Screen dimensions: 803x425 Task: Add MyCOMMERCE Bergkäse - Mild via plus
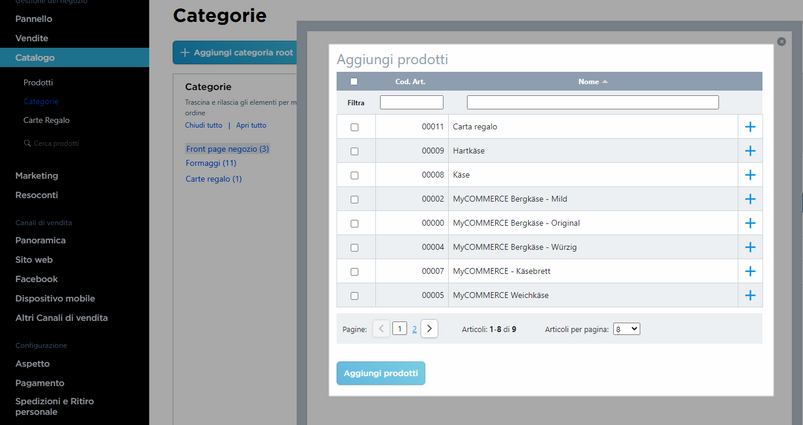click(x=750, y=199)
